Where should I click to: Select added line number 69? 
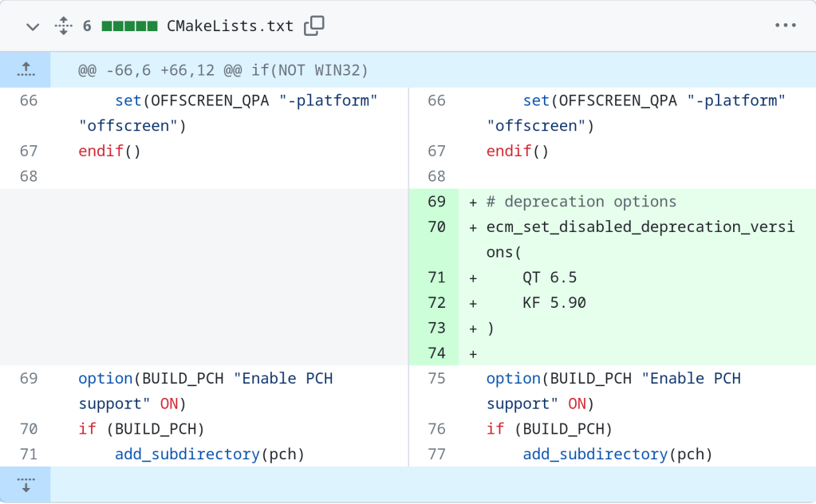(436, 202)
